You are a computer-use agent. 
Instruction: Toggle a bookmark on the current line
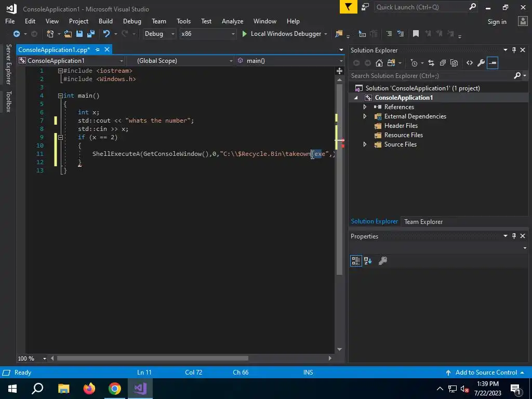point(416,34)
